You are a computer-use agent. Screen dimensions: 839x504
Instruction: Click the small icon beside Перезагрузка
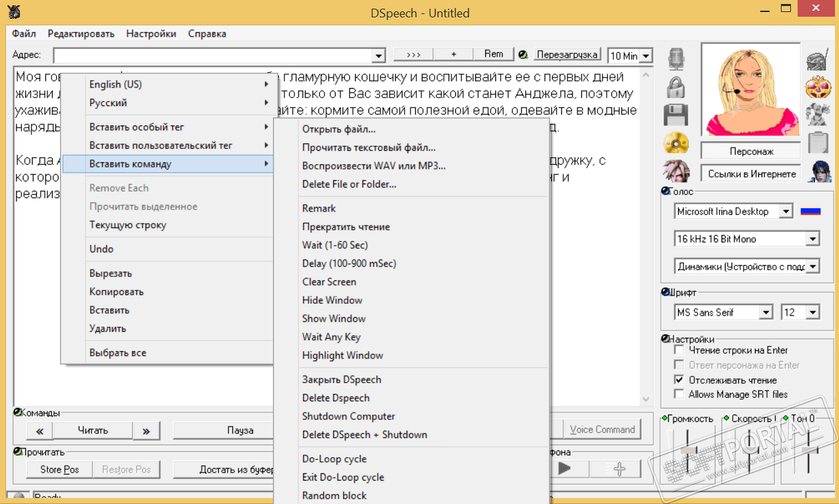tap(524, 55)
